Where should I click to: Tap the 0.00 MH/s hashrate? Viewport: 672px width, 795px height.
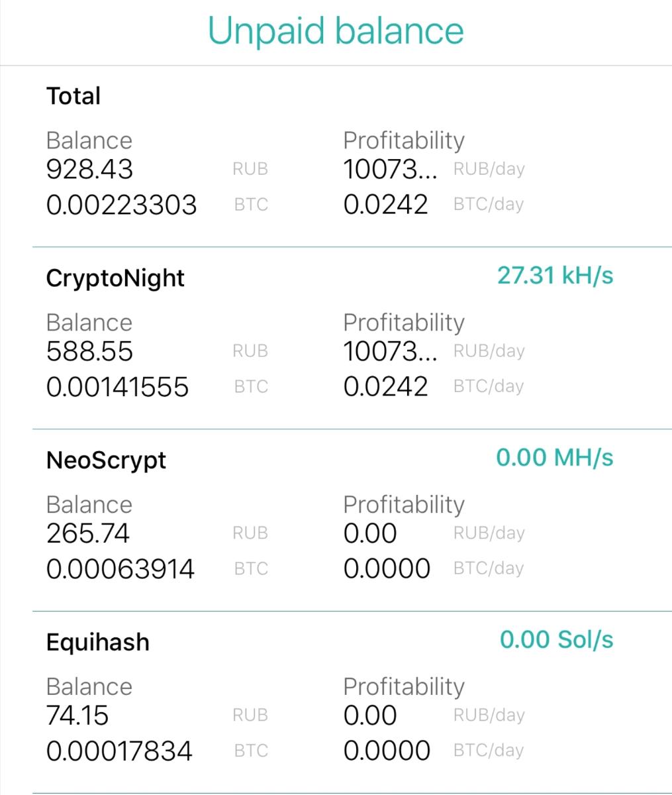[x=555, y=457]
